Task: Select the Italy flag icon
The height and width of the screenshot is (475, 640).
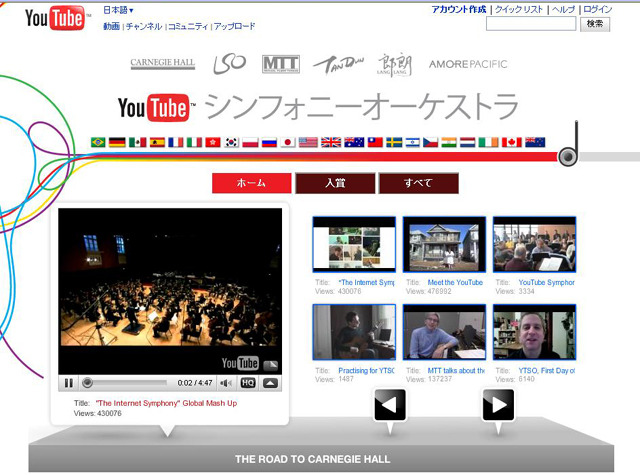Action: pyautogui.click(x=194, y=142)
